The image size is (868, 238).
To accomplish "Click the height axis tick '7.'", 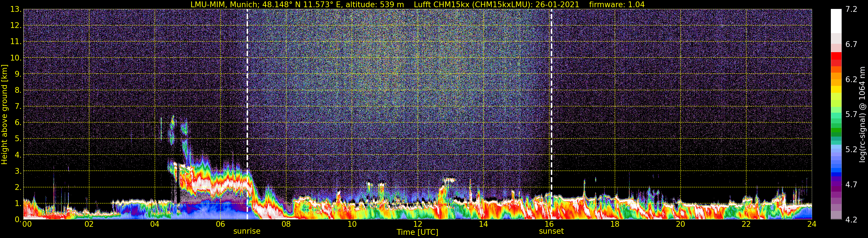I will click(18, 107).
